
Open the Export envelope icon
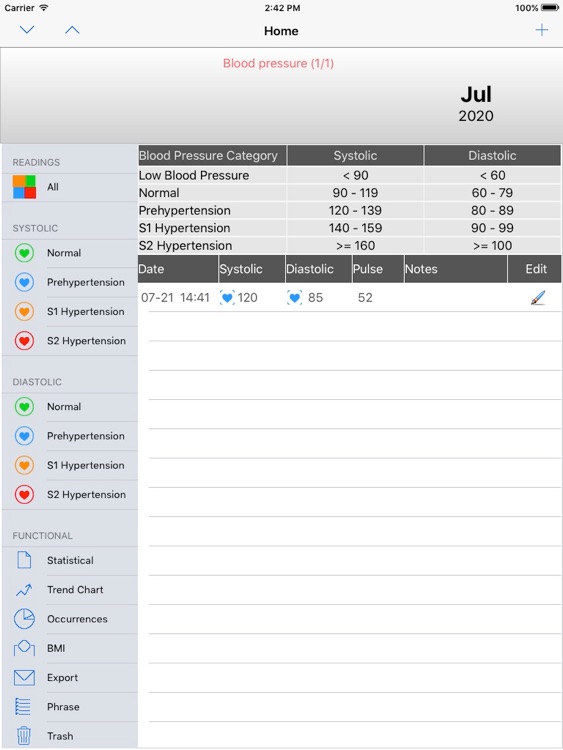click(x=24, y=677)
